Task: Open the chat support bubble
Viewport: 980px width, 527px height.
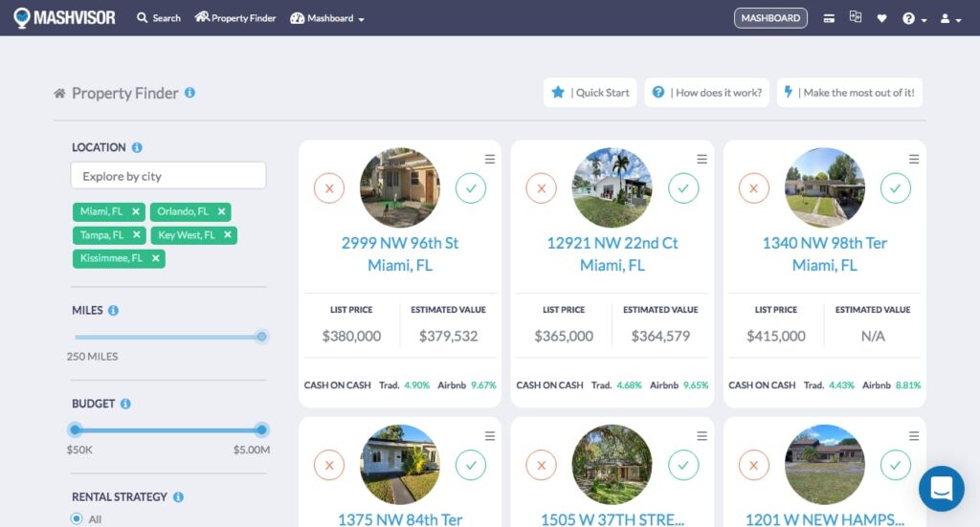Action: (x=941, y=489)
